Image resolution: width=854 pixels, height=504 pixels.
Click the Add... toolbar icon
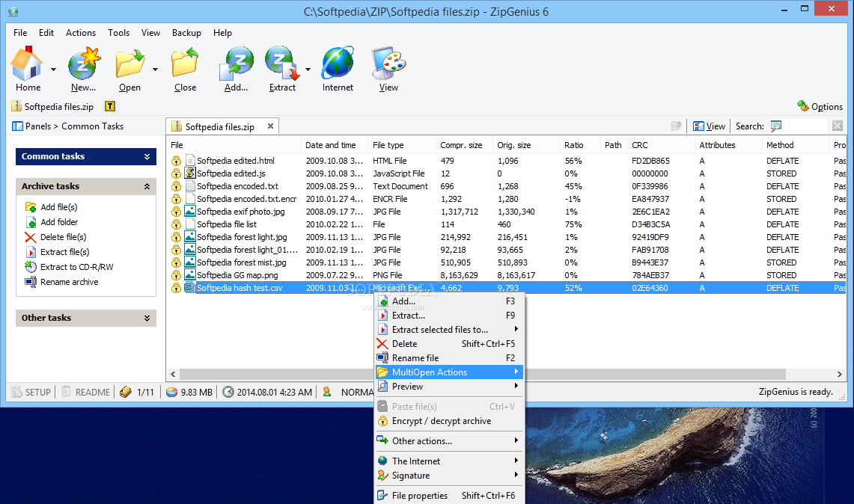(x=237, y=64)
